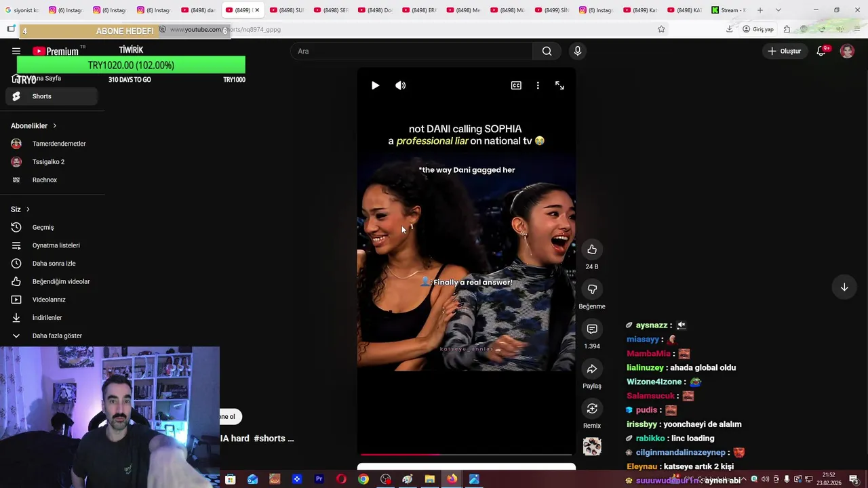
Task: Open Videolarınız page
Action: [x=52, y=300]
